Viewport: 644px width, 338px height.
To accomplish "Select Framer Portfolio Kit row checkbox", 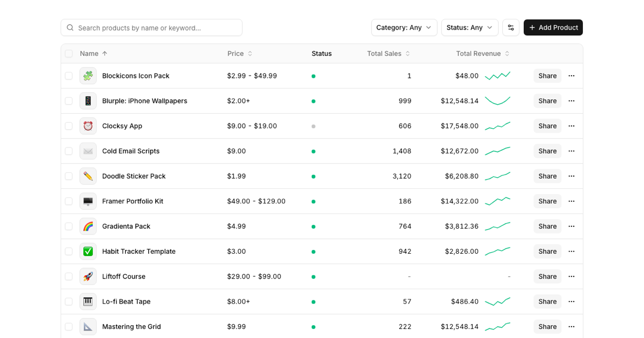I will click(69, 201).
